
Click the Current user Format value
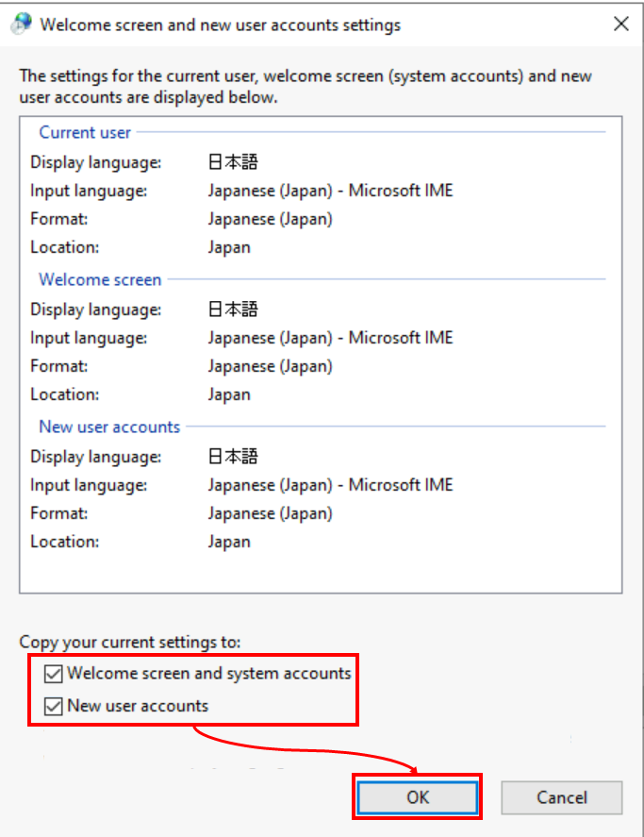coord(270,219)
